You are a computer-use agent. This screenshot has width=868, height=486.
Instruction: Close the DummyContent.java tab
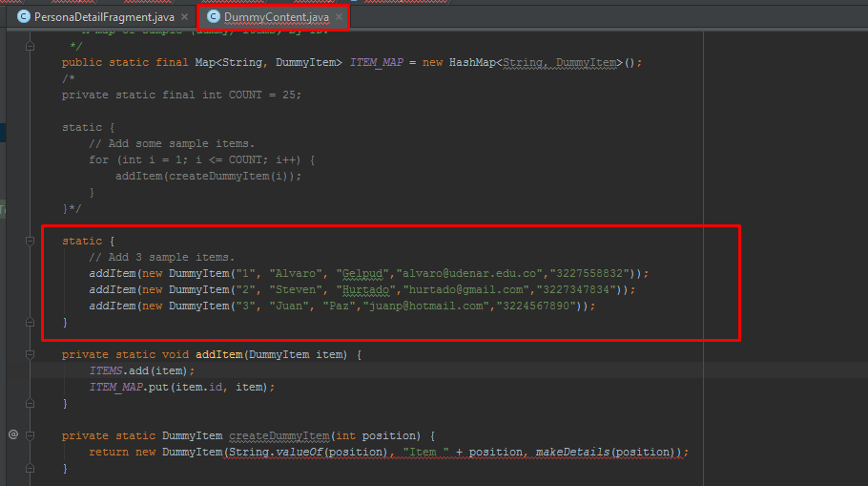point(338,16)
